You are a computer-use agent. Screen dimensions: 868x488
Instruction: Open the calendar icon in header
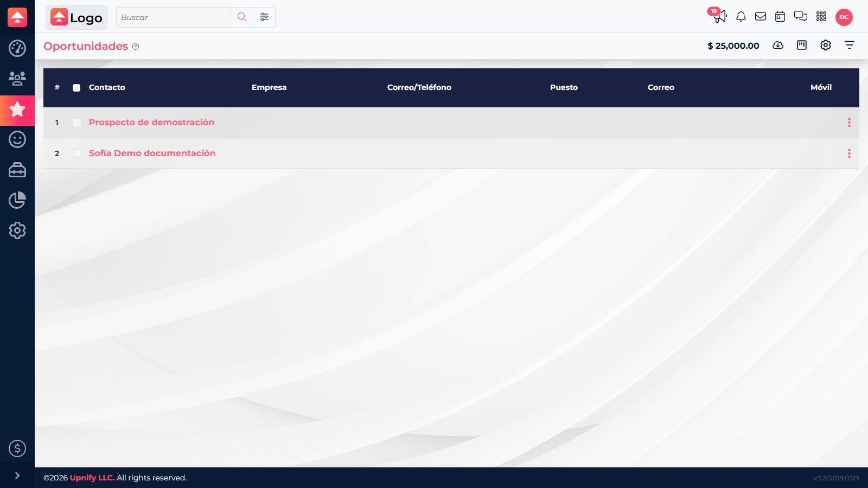pyautogui.click(x=780, y=17)
